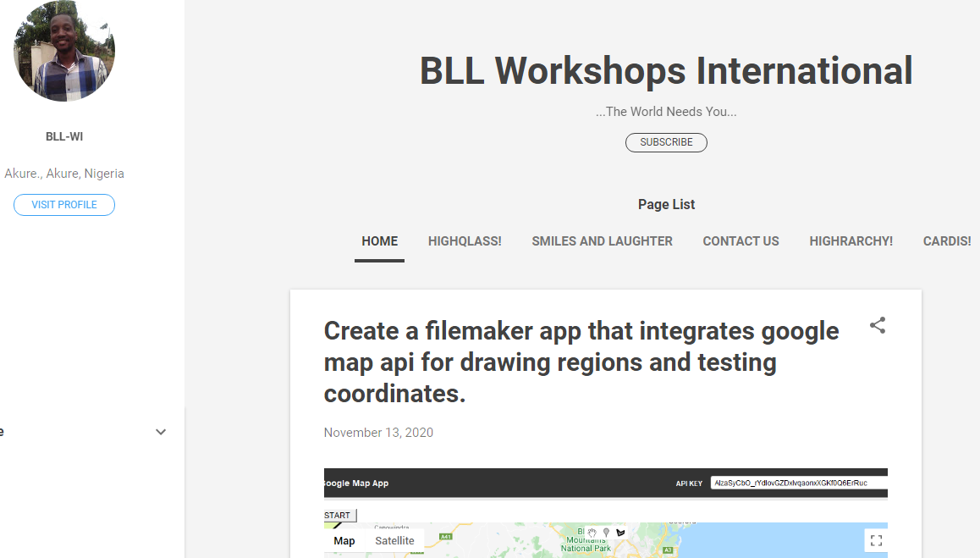The height and width of the screenshot is (558, 980).
Task: Click the share icon on the post
Action: click(x=878, y=325)
